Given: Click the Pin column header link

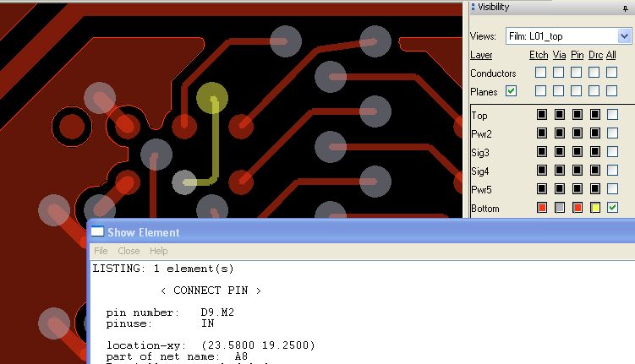Looking at the screenshot, I should coord(578,55).
